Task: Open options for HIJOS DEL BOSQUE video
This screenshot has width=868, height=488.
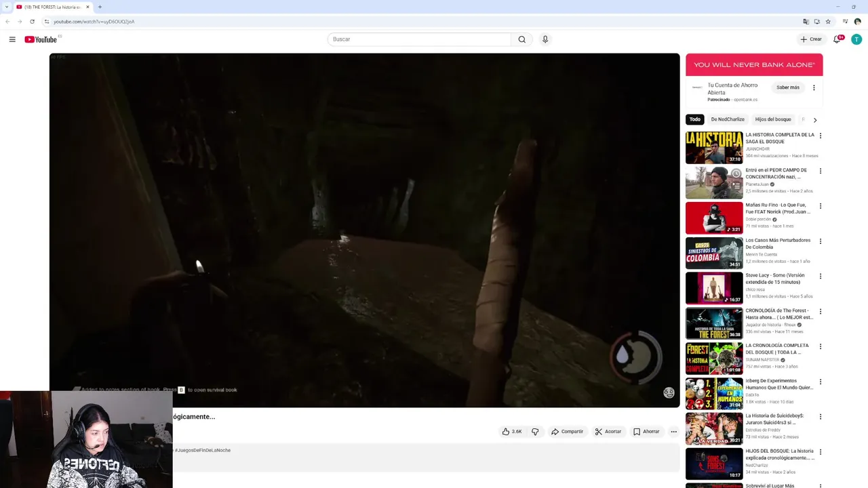Action: [x=820, y=452]
